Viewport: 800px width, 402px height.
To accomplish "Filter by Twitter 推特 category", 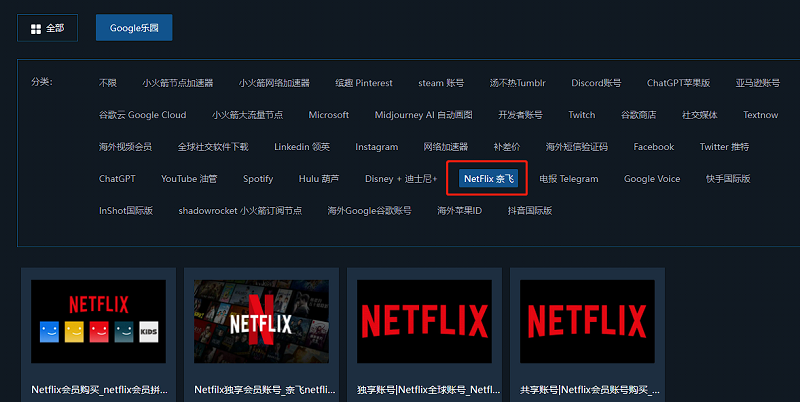I will (724, 147).
